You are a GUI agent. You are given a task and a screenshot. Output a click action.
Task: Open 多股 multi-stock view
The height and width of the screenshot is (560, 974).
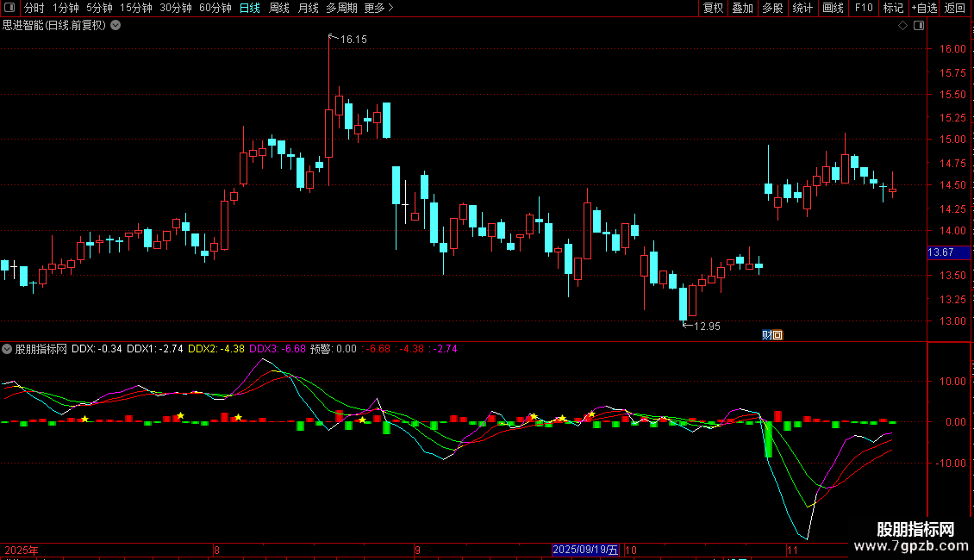click(773, 8)
